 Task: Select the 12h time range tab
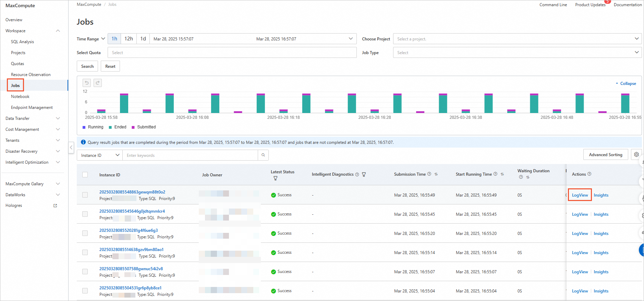(129, 39)
